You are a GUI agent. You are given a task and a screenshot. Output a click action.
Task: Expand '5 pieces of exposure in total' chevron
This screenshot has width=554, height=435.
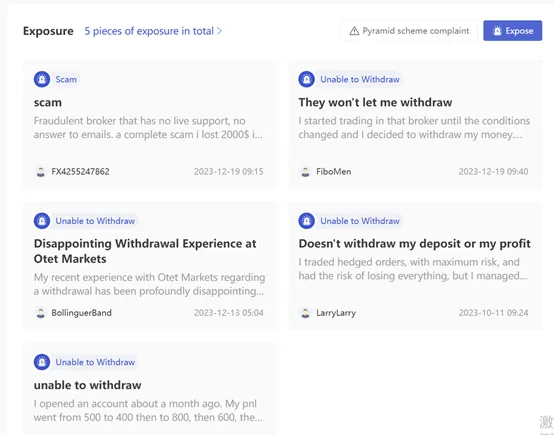point(219,31)
